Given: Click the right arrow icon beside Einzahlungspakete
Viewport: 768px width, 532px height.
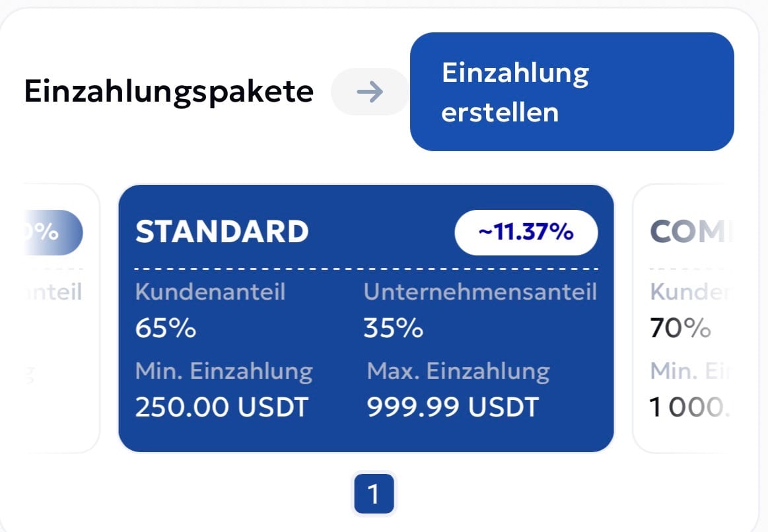Looking at the screenshot, I should [370, 92].
